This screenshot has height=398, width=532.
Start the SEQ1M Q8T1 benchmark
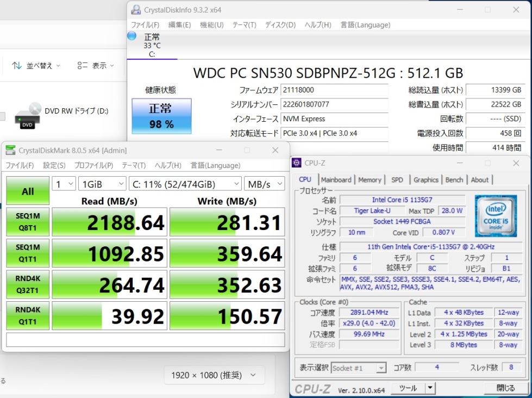(x=28, y=222)
